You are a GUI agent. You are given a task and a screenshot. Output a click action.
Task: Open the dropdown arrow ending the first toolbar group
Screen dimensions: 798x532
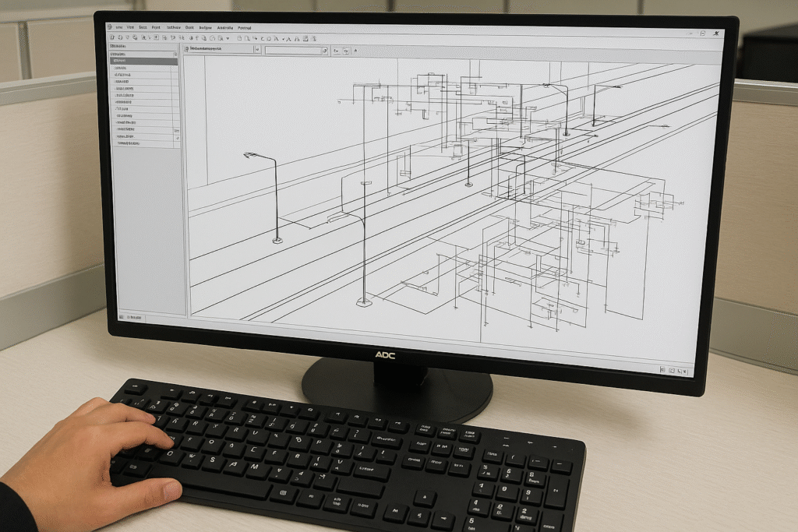click(227, 38)
